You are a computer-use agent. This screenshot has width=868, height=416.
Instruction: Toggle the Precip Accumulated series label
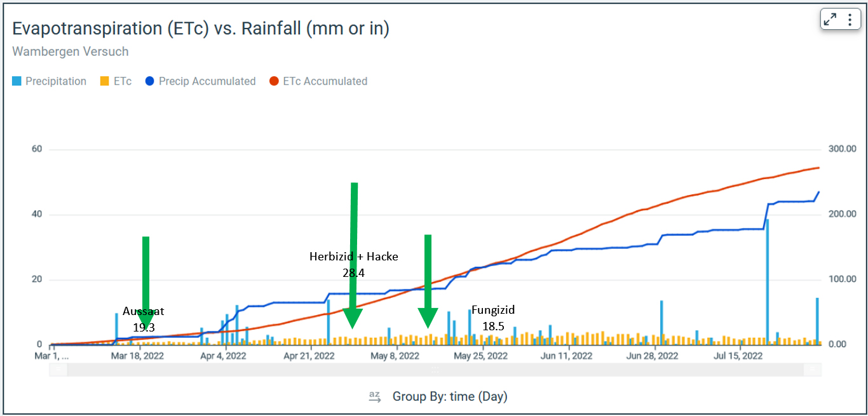tap(207, 81)
